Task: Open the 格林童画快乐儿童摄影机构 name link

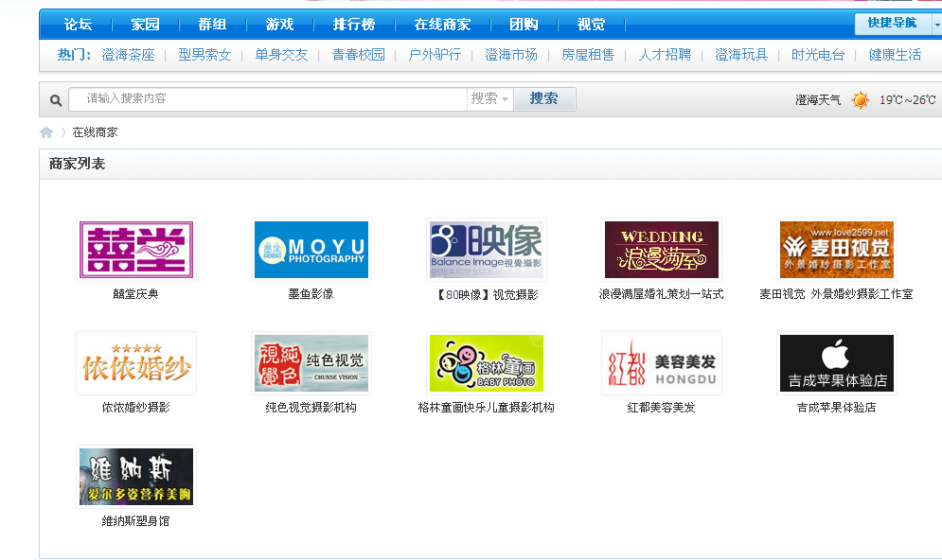Action: (x=486, y=408)
